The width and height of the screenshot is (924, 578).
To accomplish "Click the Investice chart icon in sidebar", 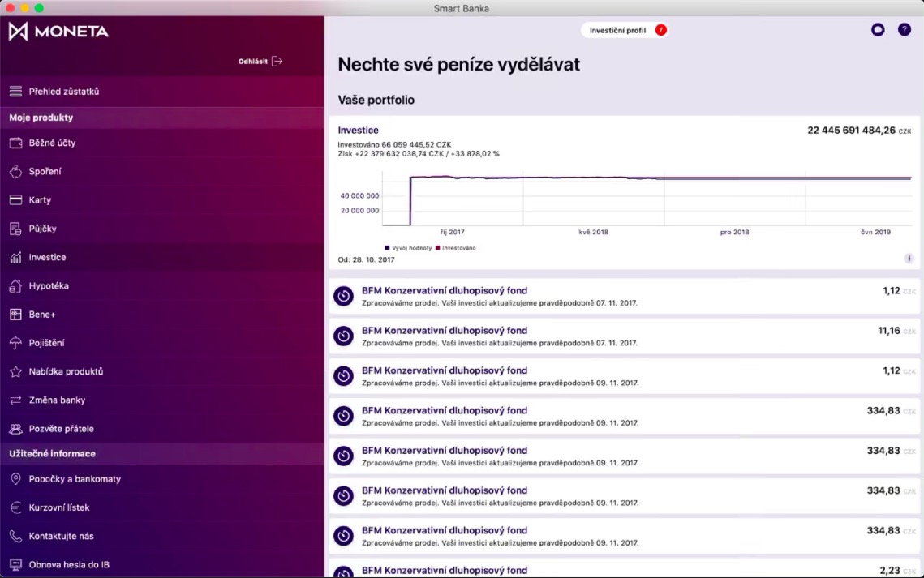I will coord(16,257).
